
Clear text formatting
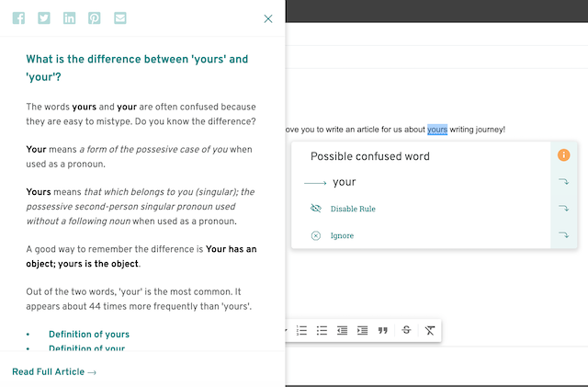(430, 330)
